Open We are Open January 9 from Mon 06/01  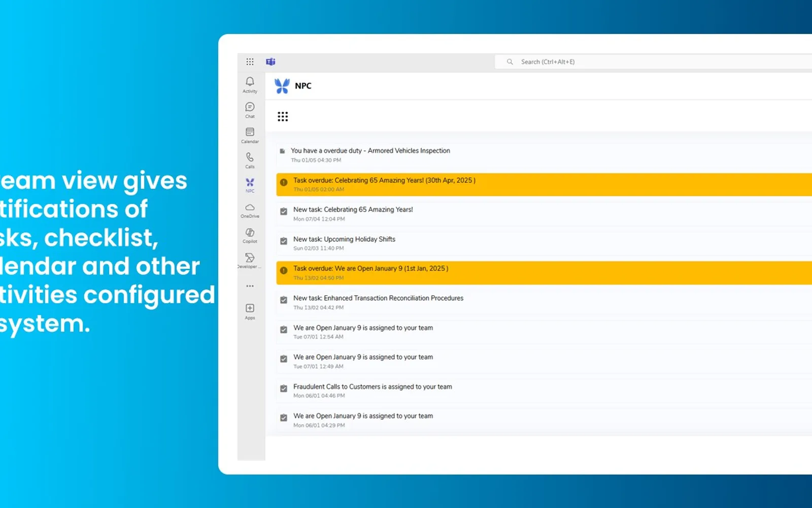coord(544,420)
